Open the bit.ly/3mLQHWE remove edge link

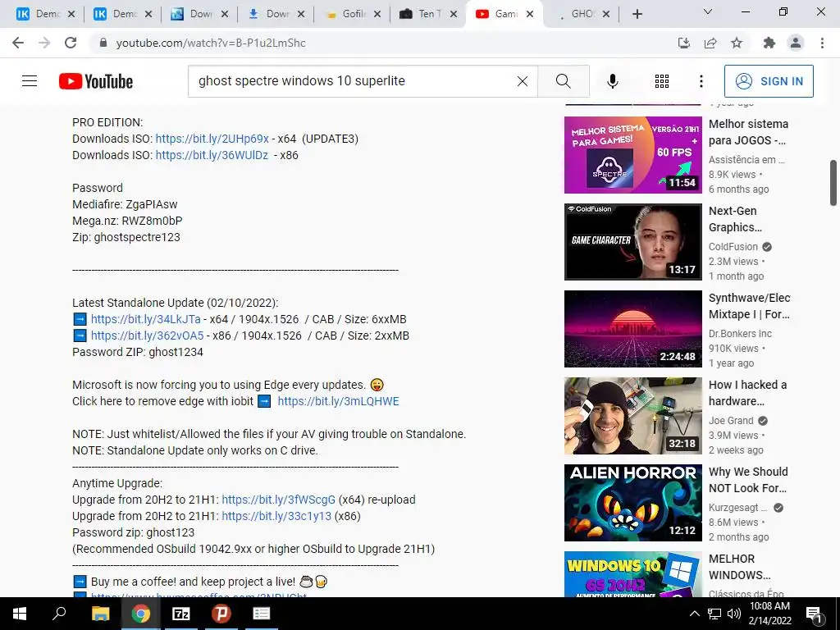point(338,401)
